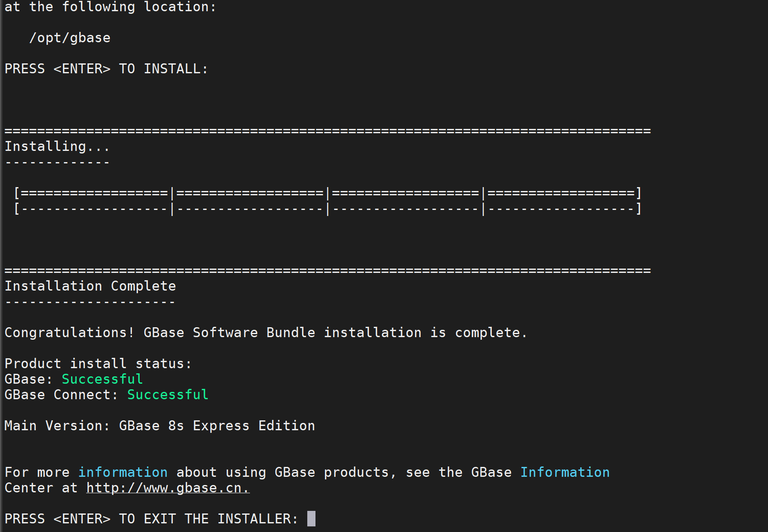Click the Successful status beside GBase Connect
The image size is (768, 532).
click(x=168, y=395)
